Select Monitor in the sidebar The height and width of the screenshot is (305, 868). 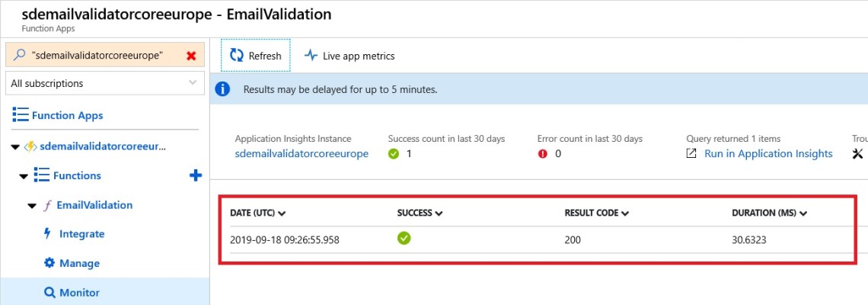pyautogui.click(x=79, y=293)
